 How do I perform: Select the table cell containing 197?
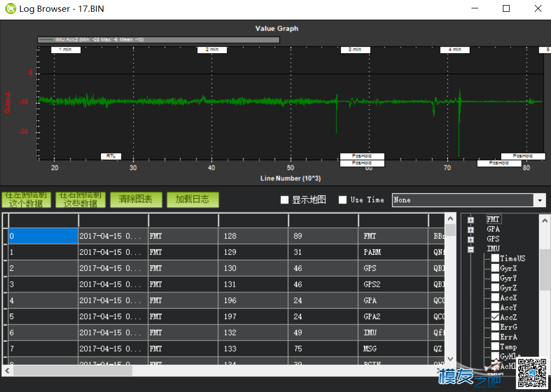pyautogui.click(x=253, y=317)
